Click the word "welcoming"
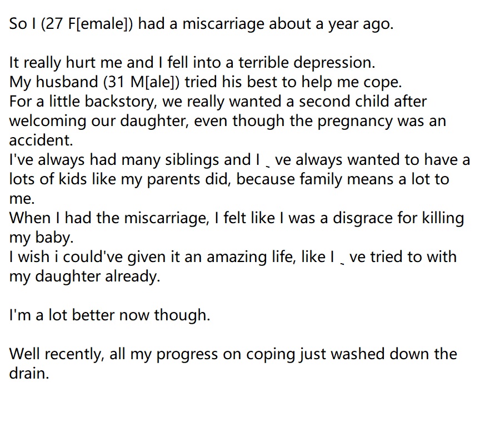Screen dimensions: 500x448 pos(48,121)
